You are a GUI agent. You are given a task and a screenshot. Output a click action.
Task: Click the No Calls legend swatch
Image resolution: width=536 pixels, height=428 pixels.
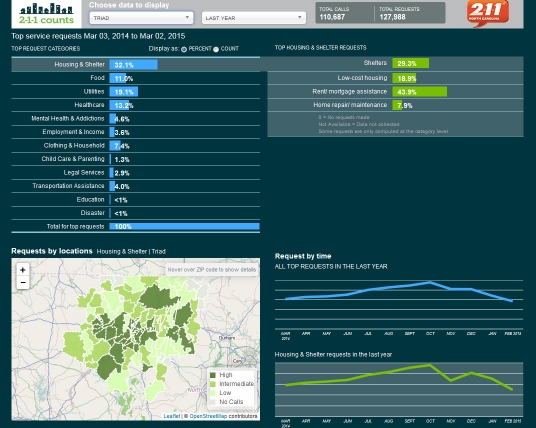tap(213, 402)
